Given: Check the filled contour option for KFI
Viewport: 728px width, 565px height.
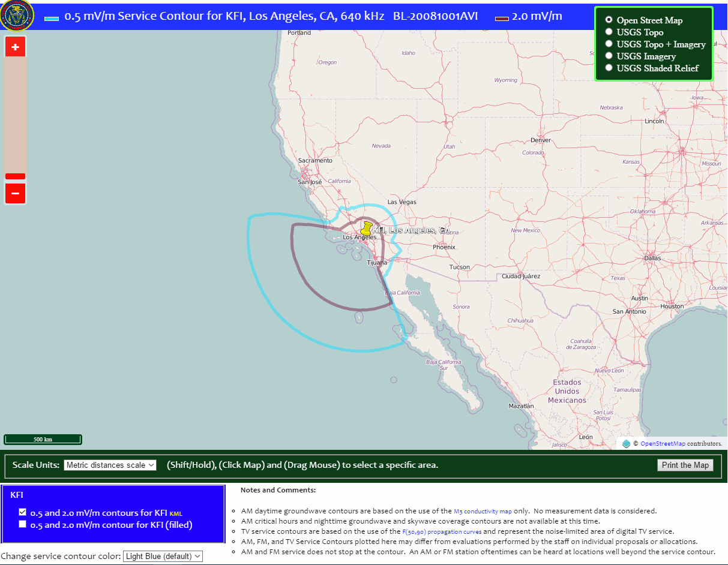Looking at the screenshot, I should 22,522.
